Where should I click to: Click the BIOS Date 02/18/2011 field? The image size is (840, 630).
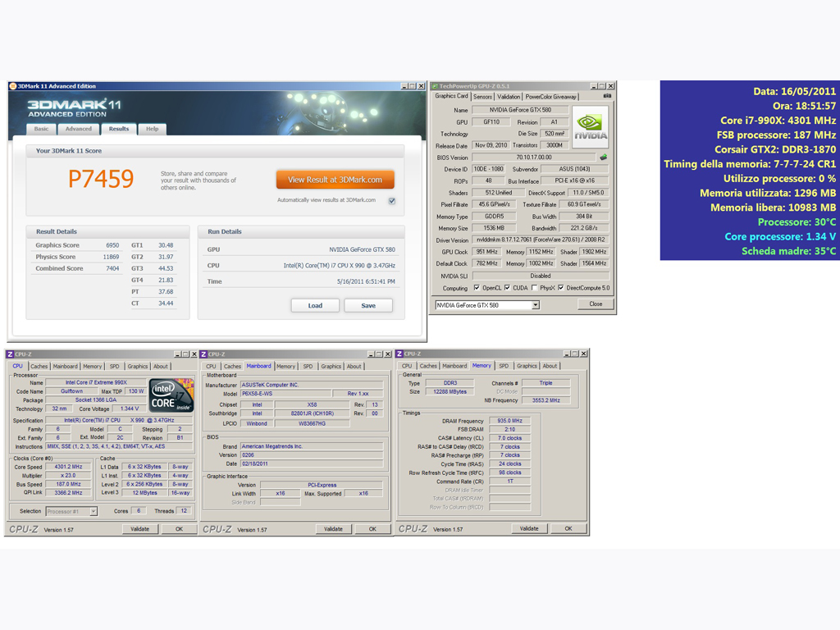point(312,464)
